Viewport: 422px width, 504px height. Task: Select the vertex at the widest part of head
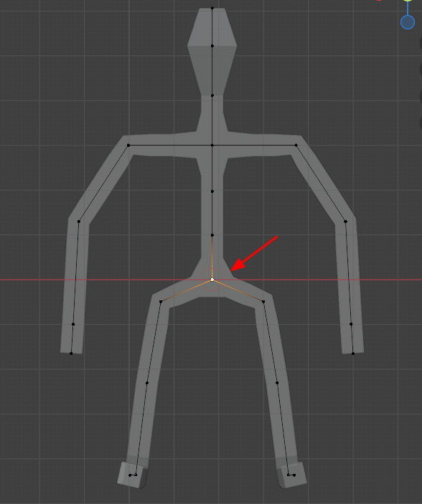coord(212,46)
